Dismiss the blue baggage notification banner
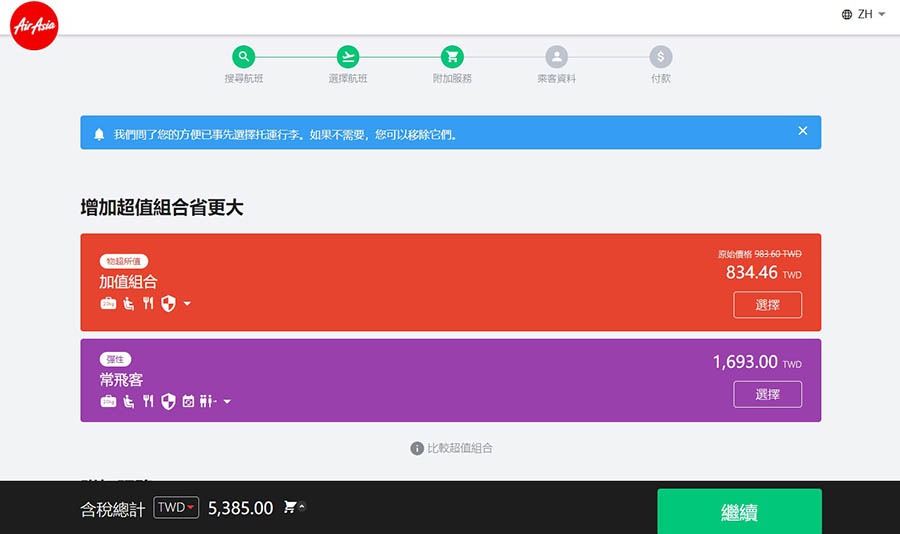The image size is (900, 534). (802, 131)
